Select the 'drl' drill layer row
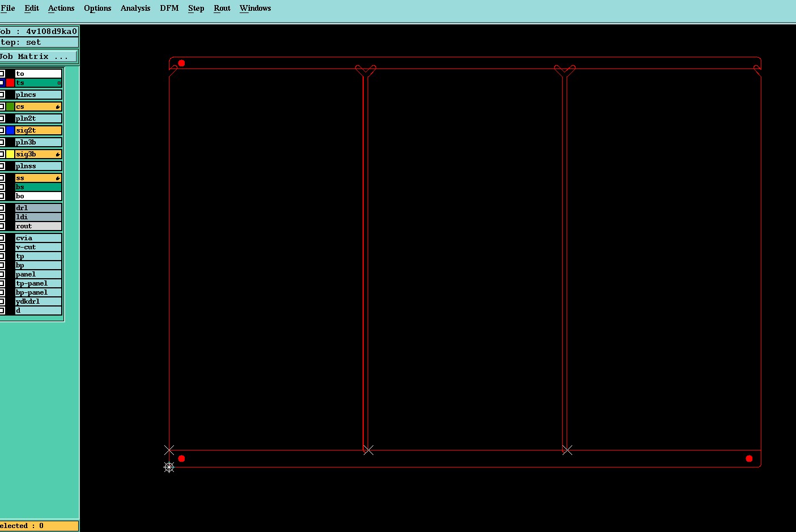 coord(38,208)
